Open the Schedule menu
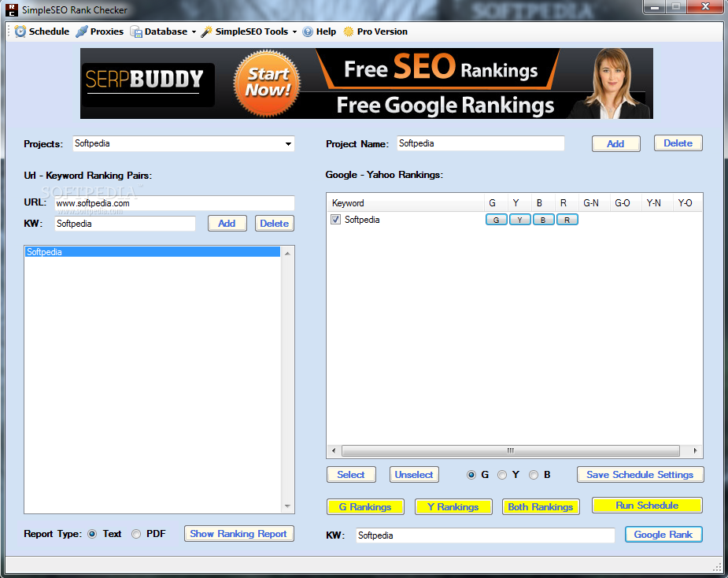Image resolution: width=728 pixels, height=578 pixels. (42, 31)
